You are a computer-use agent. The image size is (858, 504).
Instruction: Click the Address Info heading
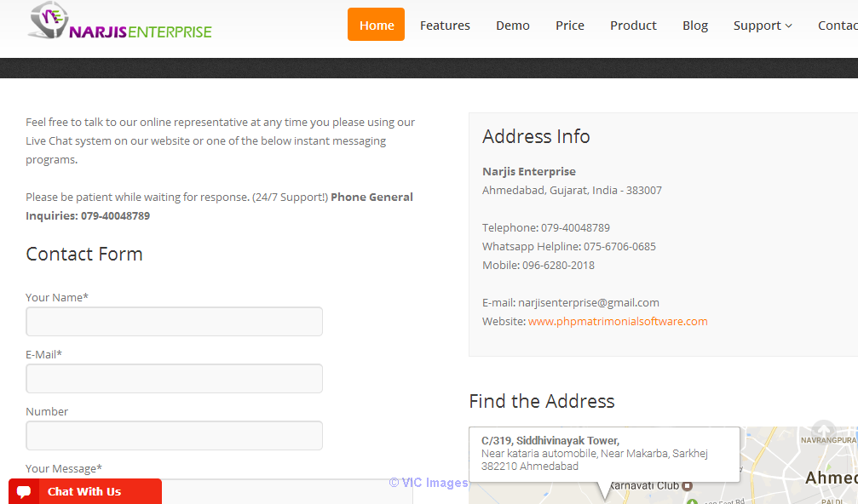pyautogui.click(x=536, y=136)
